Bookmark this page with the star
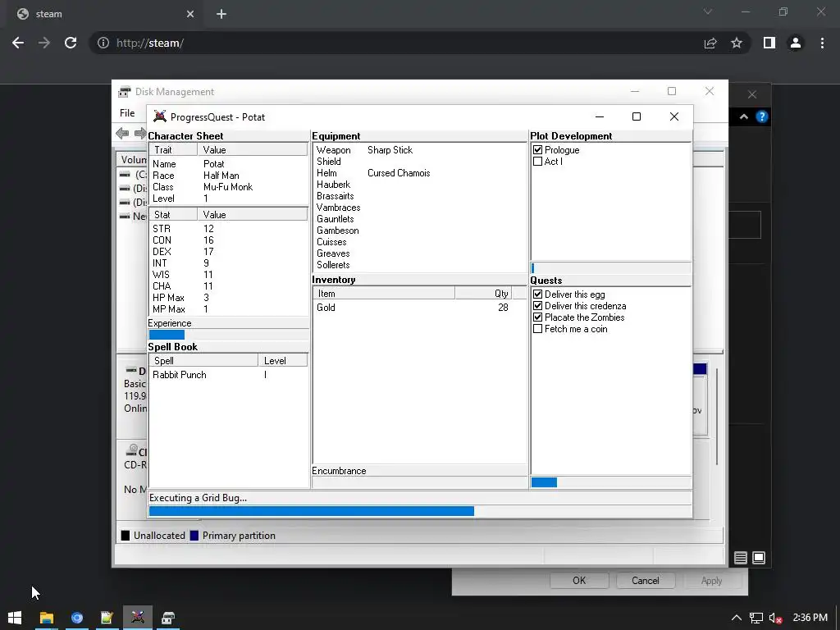Screen dimensions: 840x630 point(737,43)
